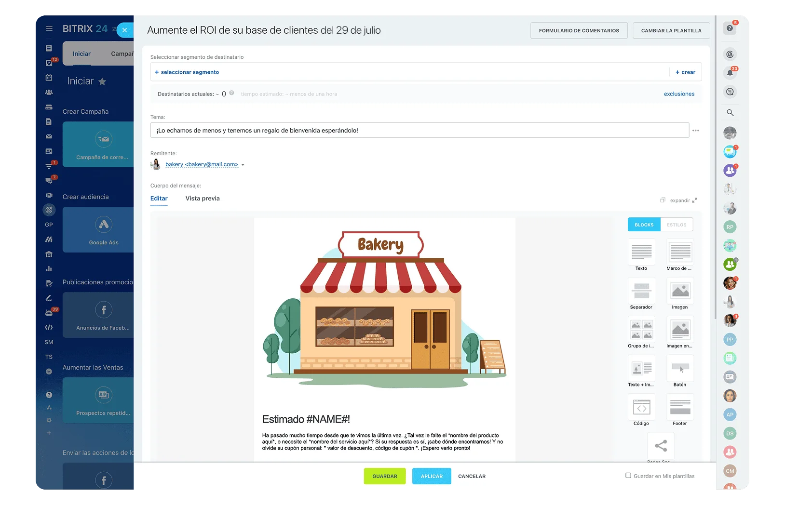Open the code brackets icon in left sidebar
This screenshot has width=785, height=532.
49,328
